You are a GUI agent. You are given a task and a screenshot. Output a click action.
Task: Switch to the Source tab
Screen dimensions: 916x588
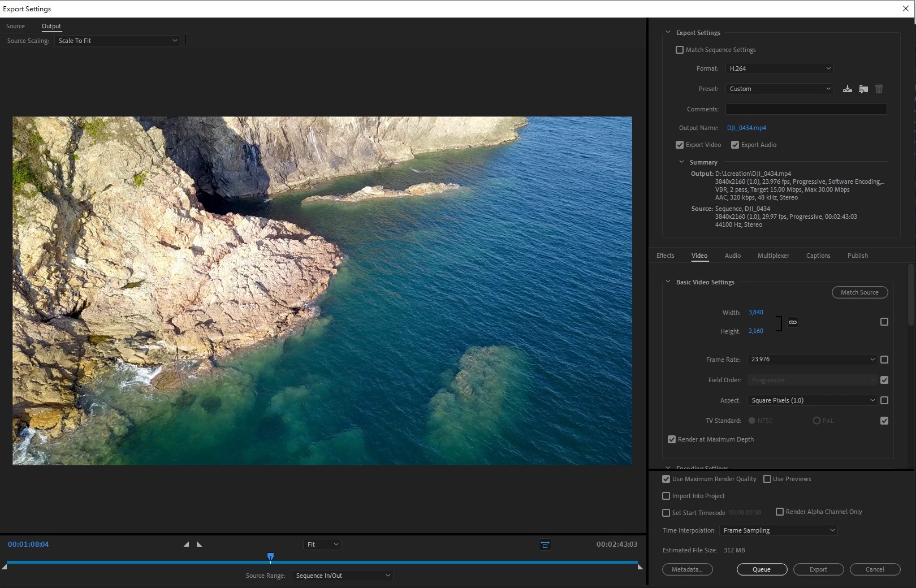point(15,26)
